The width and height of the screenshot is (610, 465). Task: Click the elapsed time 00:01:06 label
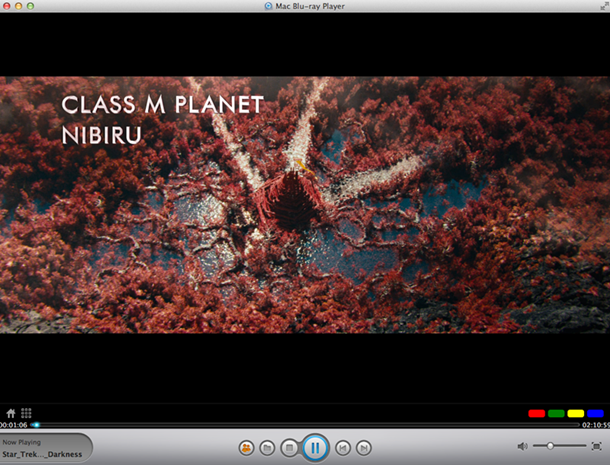coord(14,425)
